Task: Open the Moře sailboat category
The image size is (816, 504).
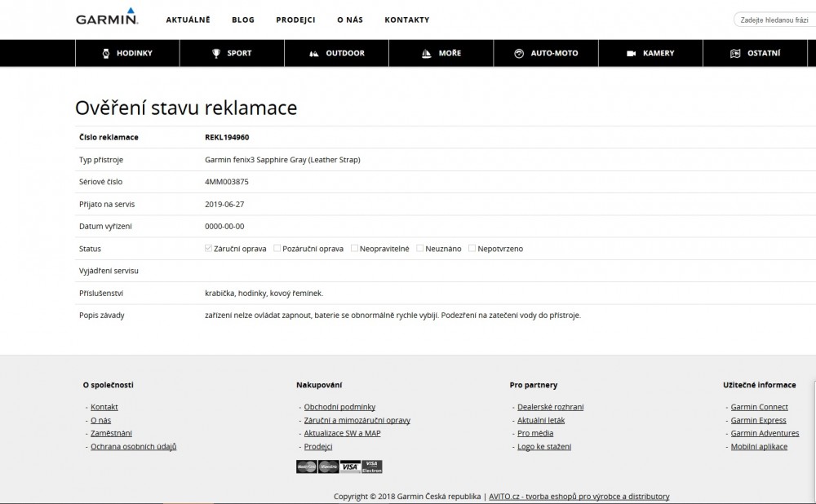Action: pos(441,53)
